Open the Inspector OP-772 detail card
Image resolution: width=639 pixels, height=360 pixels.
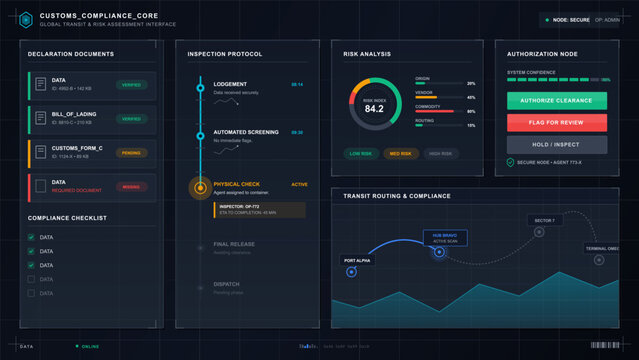260,210
